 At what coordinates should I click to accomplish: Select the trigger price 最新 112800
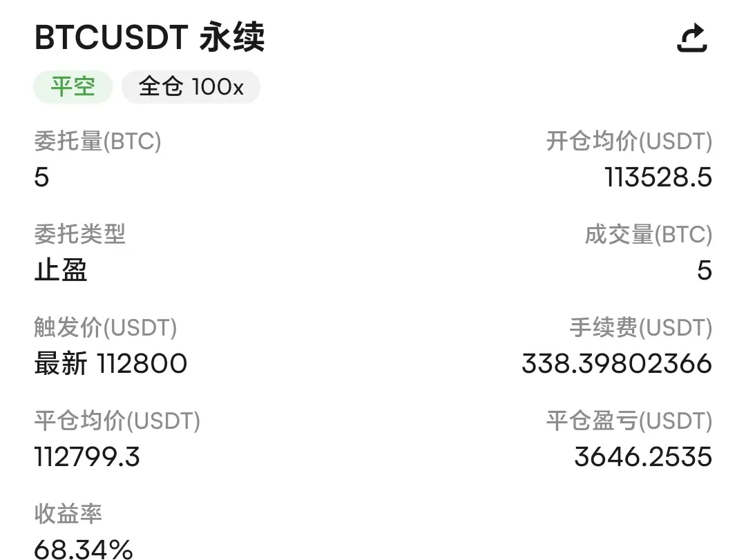click(x=111, y=363)
